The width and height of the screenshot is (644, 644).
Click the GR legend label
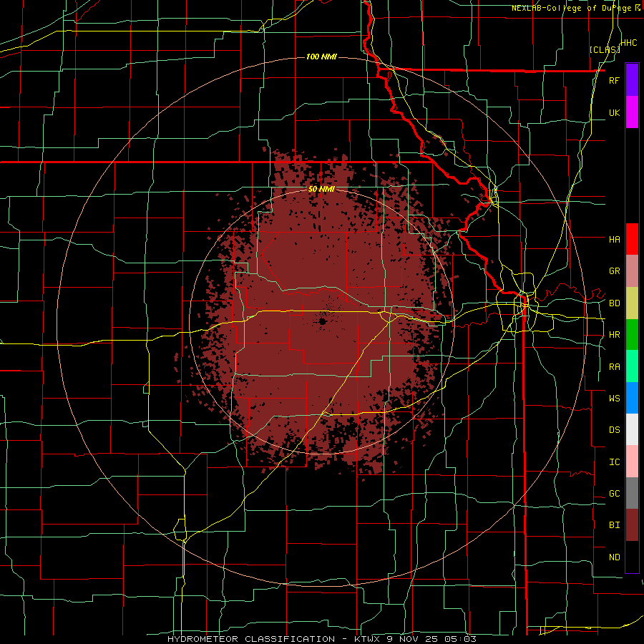(614, 271)
